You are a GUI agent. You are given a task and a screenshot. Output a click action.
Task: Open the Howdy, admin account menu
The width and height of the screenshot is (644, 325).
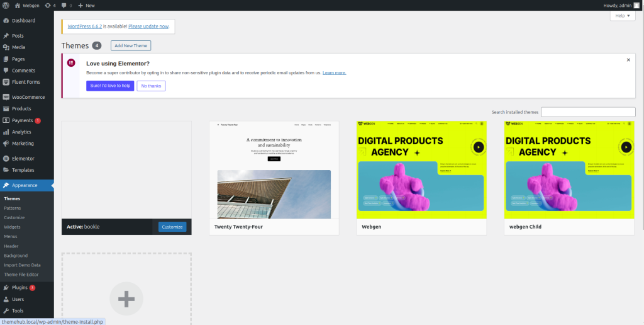pos(622,5)
